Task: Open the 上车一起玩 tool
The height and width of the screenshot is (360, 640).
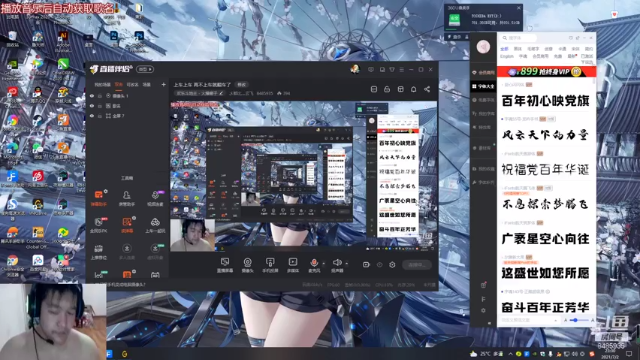Action: [x=155, y=225]
